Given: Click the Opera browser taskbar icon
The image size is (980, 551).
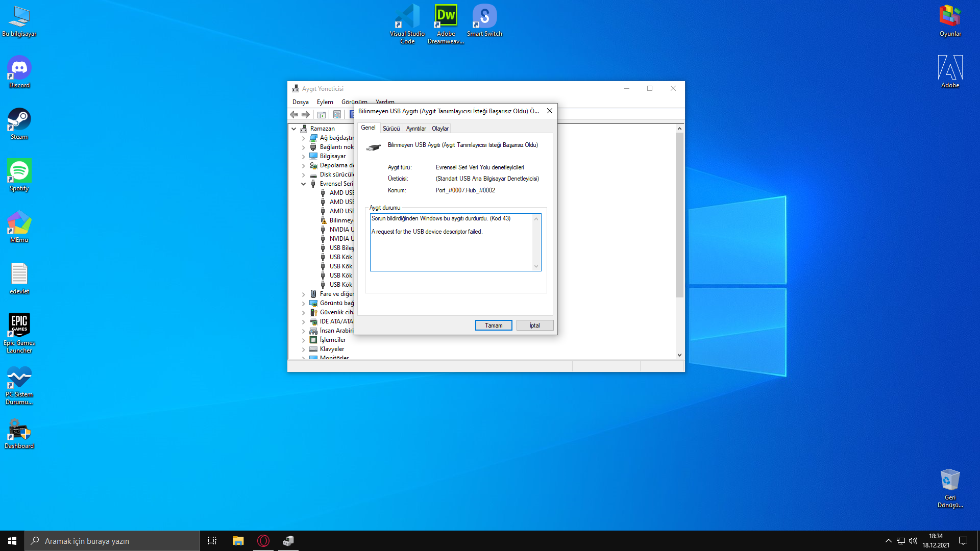Looking at the screenshot, I should pyautogui.click(x=263, y=541).
